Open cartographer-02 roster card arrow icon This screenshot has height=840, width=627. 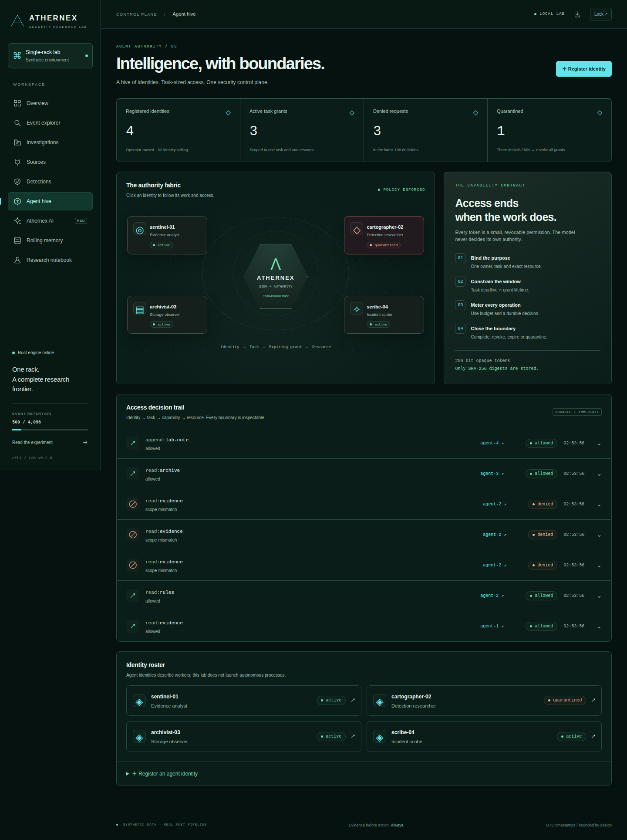point(593,700)
